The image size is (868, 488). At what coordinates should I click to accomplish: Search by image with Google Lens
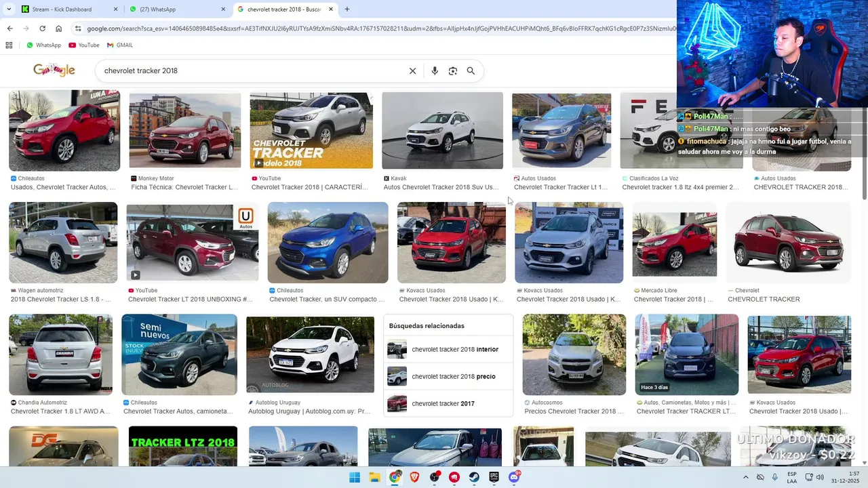tap(453, 70)
